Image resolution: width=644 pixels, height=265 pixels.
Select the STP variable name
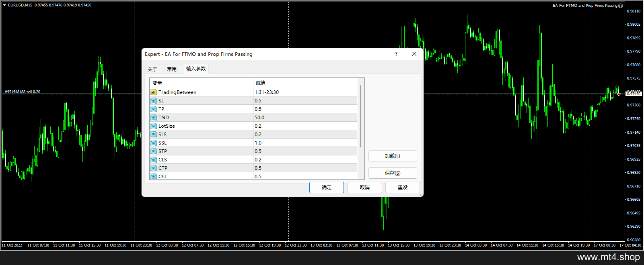click(163, 151)
